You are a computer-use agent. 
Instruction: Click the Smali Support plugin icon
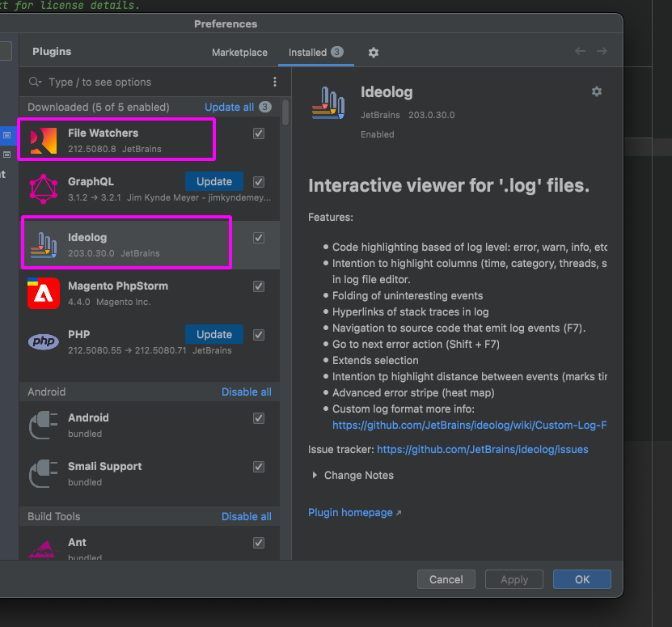click(44, 473)
